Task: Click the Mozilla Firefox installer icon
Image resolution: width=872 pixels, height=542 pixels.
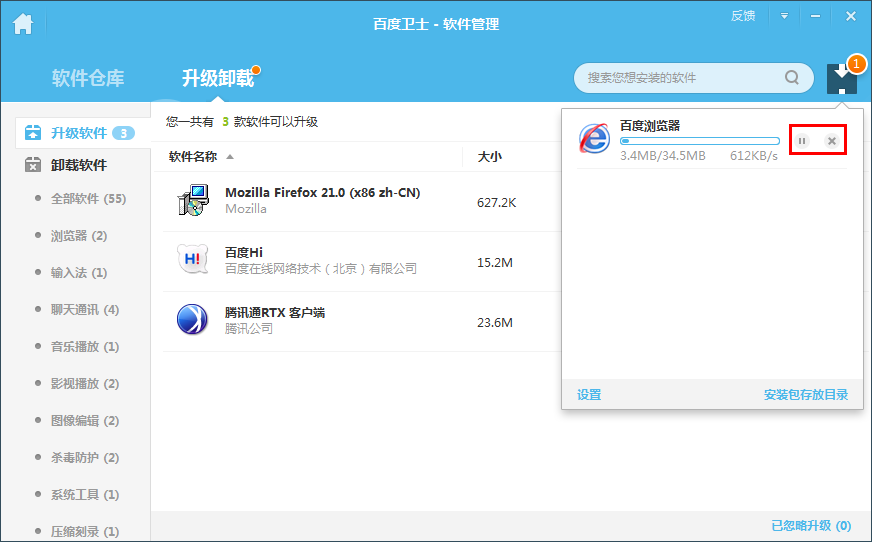Action: click(x=193, y=200)
